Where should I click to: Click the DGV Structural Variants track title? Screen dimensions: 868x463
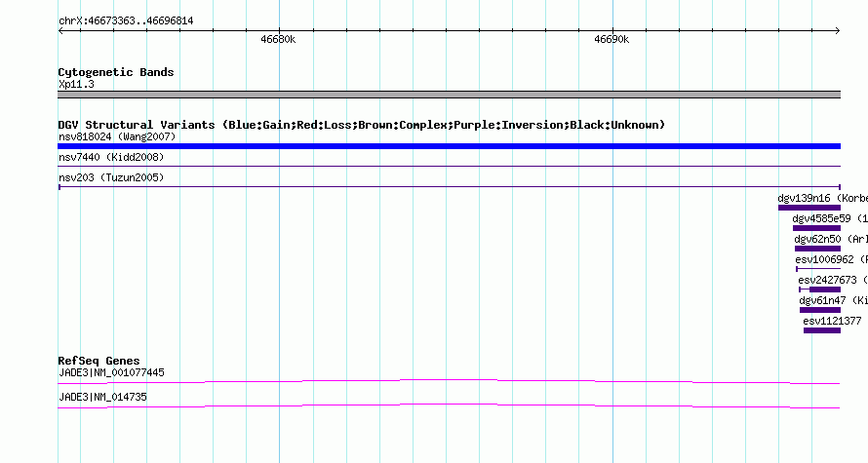click(x=361, y=125)
